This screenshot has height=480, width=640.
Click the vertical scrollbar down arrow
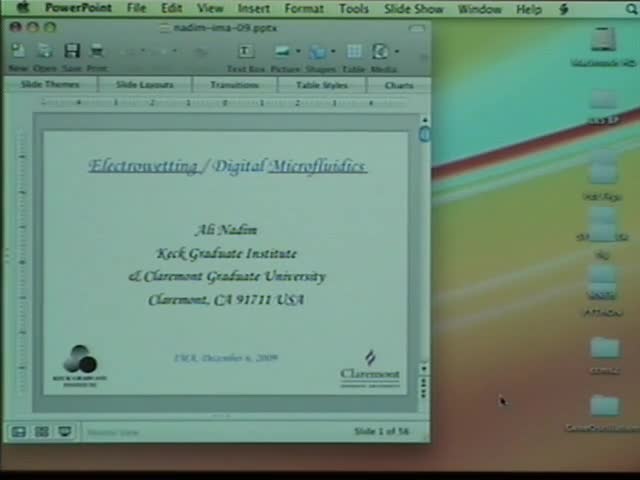[424, 369]
